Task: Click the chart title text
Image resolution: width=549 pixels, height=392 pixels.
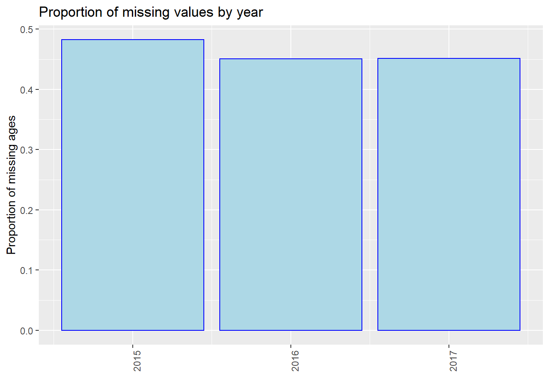Action: (151, 12)
